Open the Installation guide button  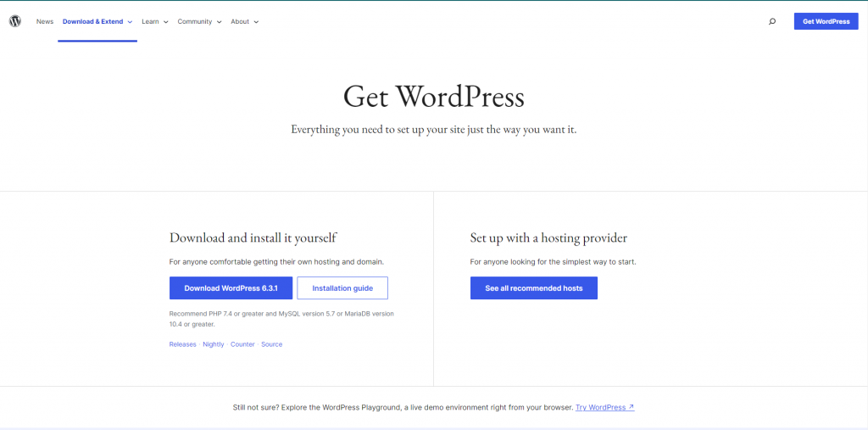pos(342,288)
